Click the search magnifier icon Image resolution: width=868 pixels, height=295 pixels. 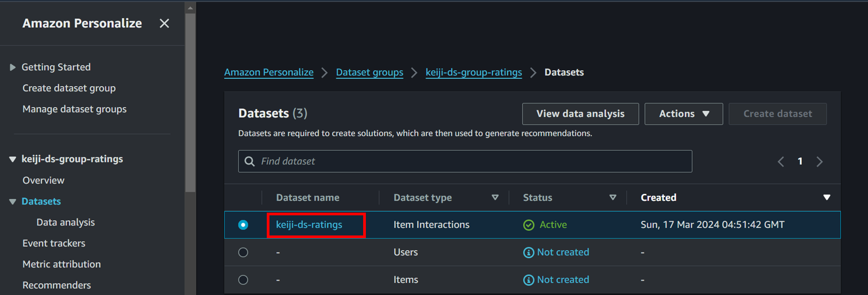coord(250,161)
